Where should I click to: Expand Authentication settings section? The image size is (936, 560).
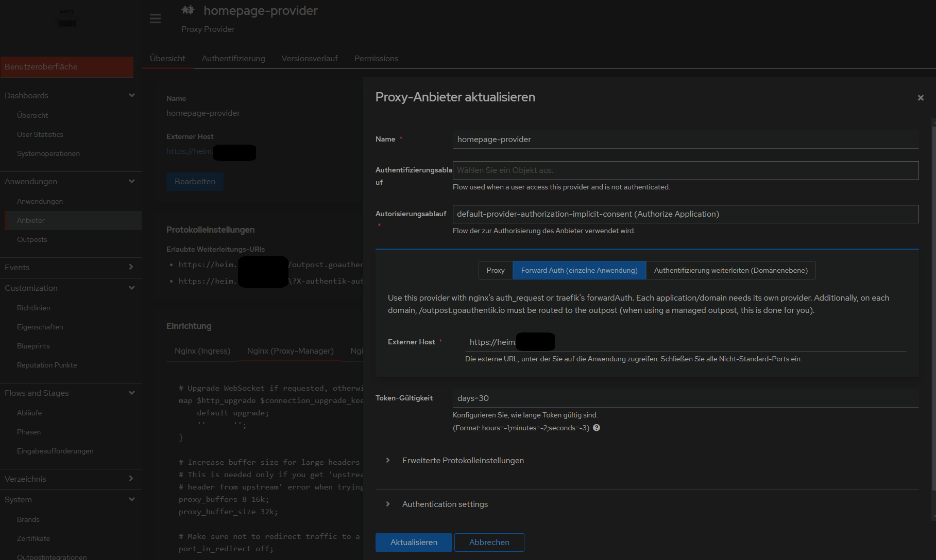(x=445, y=504)
